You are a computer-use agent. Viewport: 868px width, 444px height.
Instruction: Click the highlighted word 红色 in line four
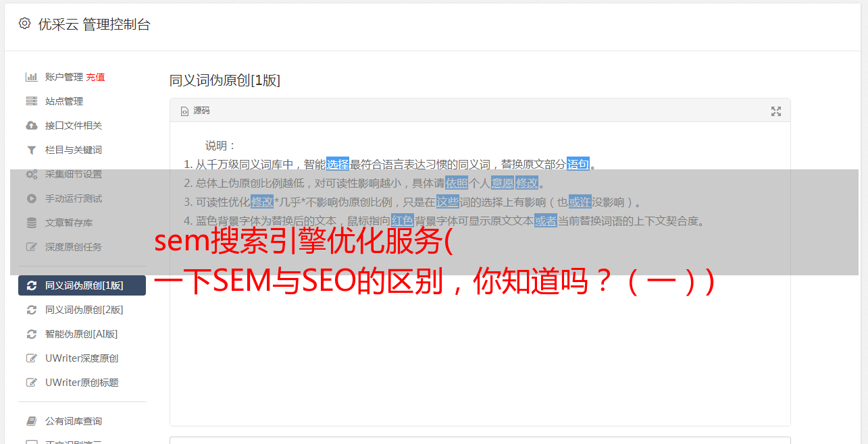click(x=402, y=221)
